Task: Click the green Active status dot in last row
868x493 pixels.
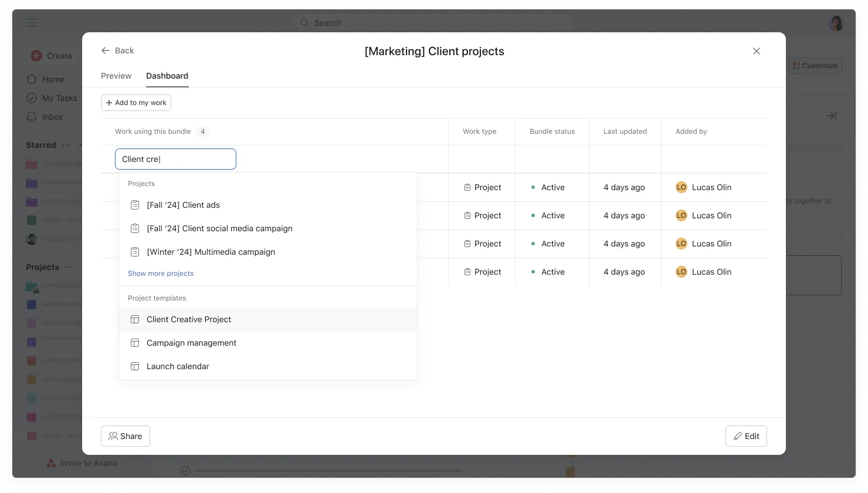Action: point(533,272)
